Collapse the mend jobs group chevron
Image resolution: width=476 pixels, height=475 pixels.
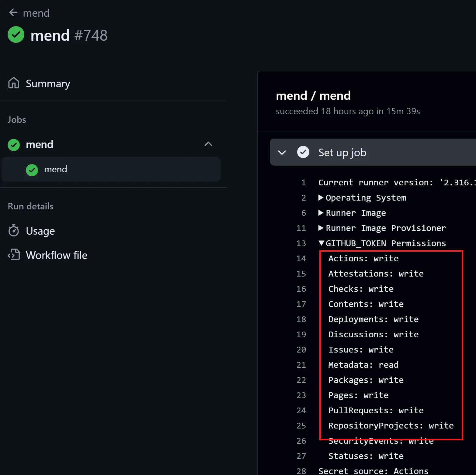208,144
